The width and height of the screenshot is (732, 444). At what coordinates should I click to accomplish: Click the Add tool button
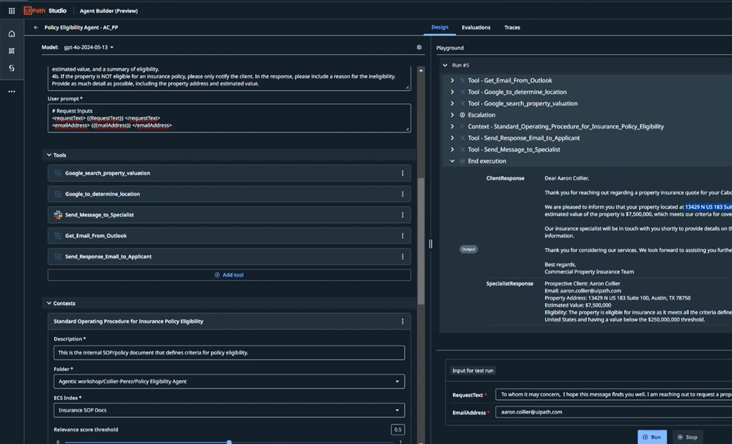pos(229,275)
